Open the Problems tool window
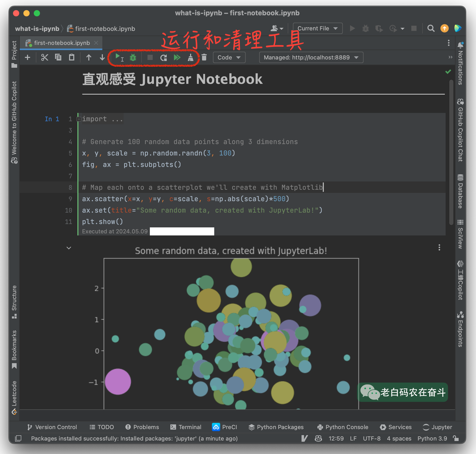Image resolution: width=476 pixels, height=454 pixels. pyautogui.click(x=142, y=427)
